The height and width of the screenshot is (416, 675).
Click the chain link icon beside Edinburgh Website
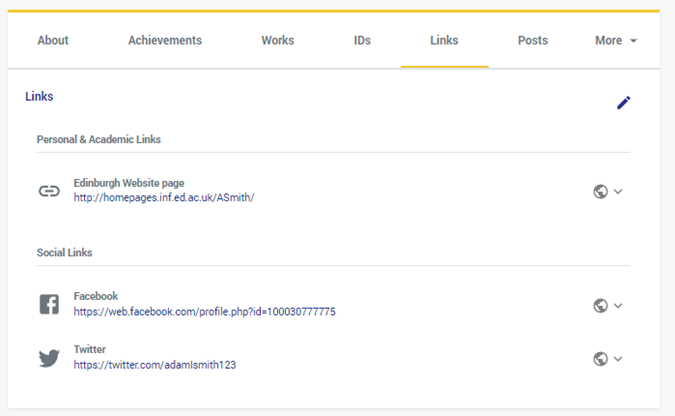(49, 191)
